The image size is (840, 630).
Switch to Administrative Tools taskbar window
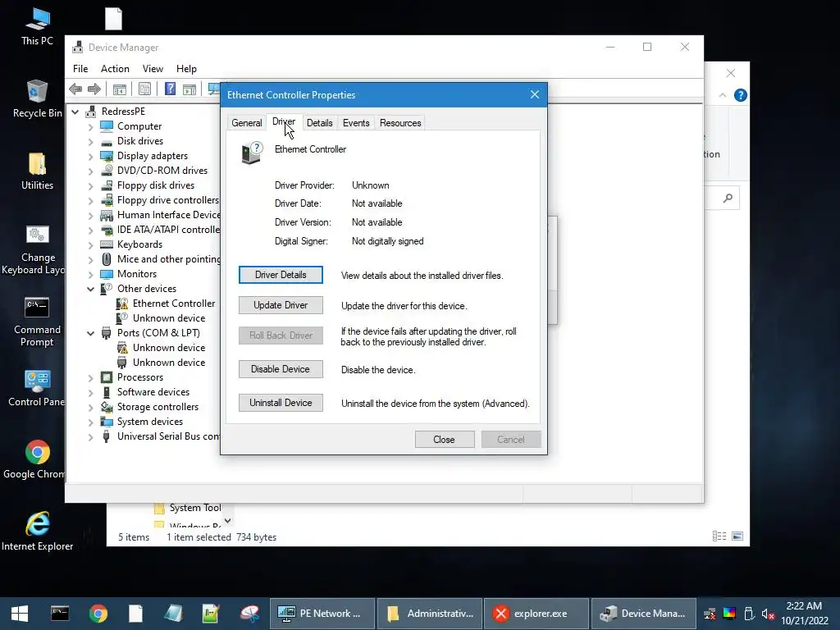click(429, 614)
